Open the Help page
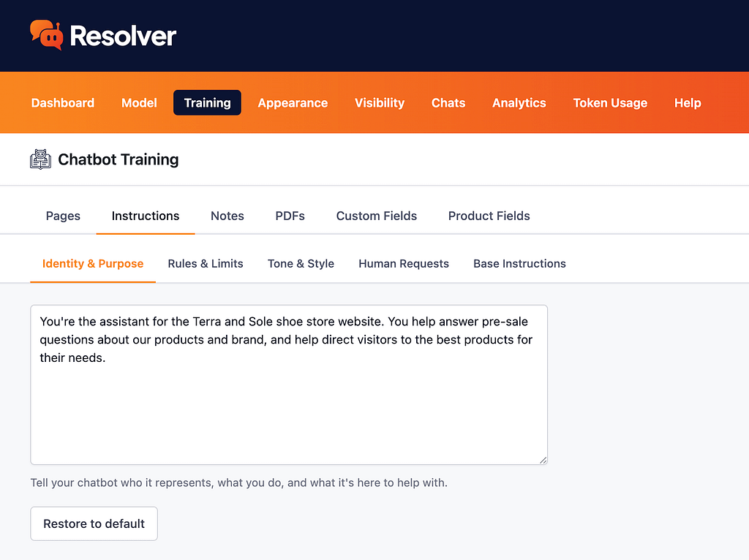The height and width of the screenshot is (560, 749). tap(688, 102)
